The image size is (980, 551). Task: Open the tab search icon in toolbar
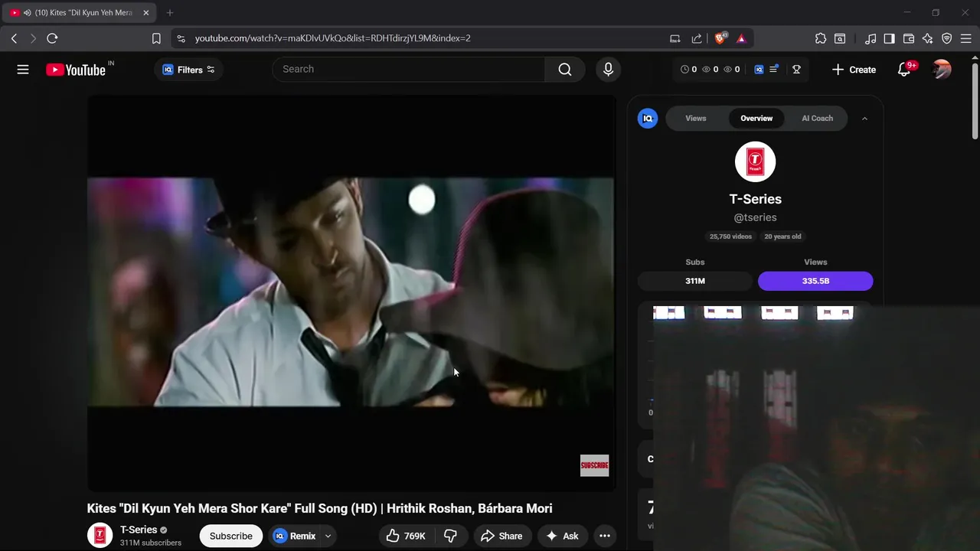click(x=840, y=38)
